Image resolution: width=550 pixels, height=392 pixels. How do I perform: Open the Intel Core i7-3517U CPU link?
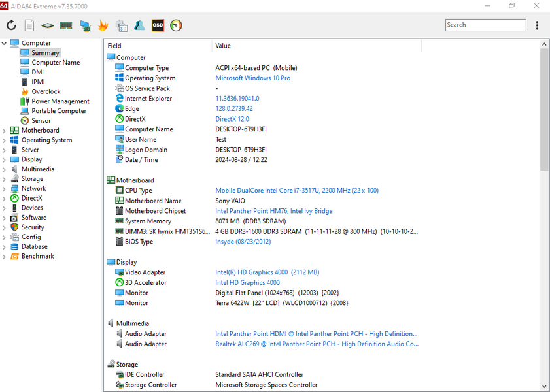coord(297,191)
